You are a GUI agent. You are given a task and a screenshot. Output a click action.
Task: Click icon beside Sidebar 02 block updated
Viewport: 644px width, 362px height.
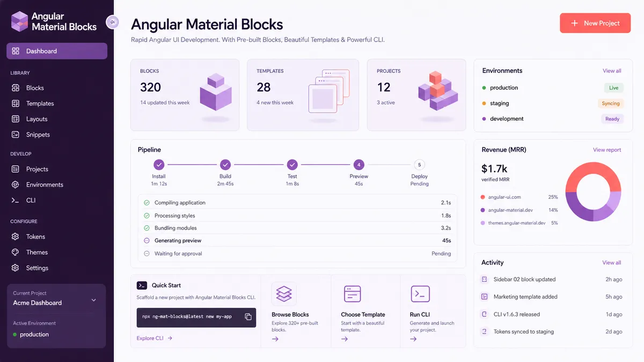tap(484, 279)
